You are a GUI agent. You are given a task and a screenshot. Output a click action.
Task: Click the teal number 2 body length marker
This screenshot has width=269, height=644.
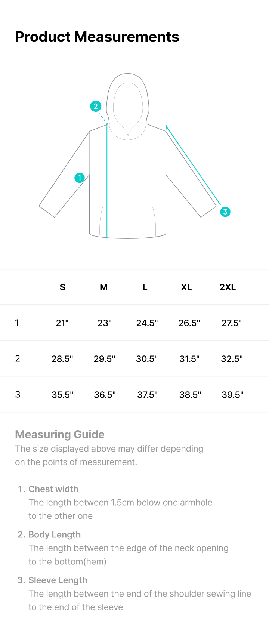[x=96, y=106]
